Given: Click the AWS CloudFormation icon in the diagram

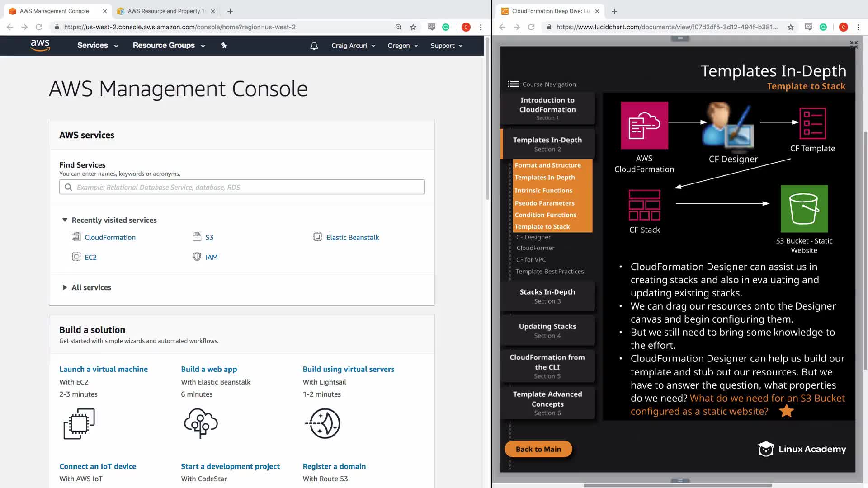Looking at the screenshot, I should click(x=644, y=125).
